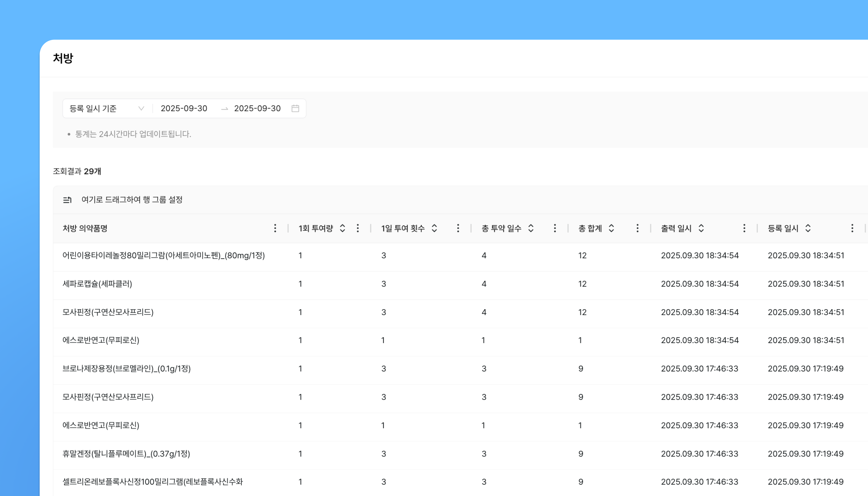Click the 통계는 24시간마다 업데이트됩니다 note

tap(133, 134)
